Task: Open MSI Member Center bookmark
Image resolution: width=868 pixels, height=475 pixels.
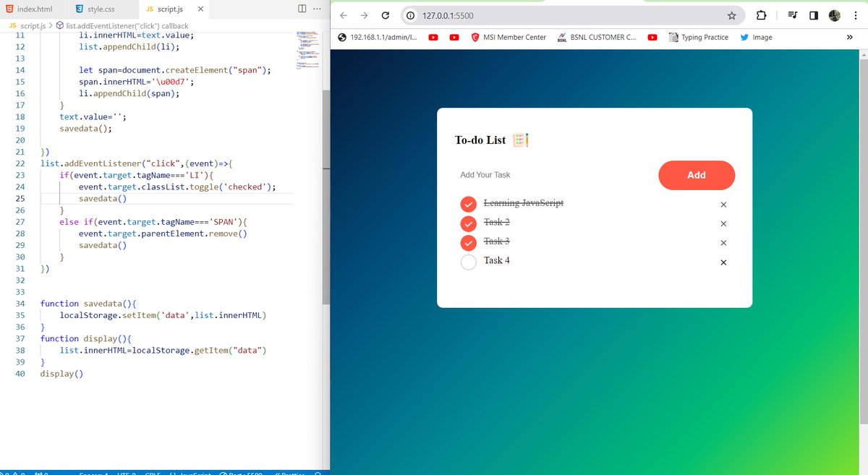Action: 509,37
